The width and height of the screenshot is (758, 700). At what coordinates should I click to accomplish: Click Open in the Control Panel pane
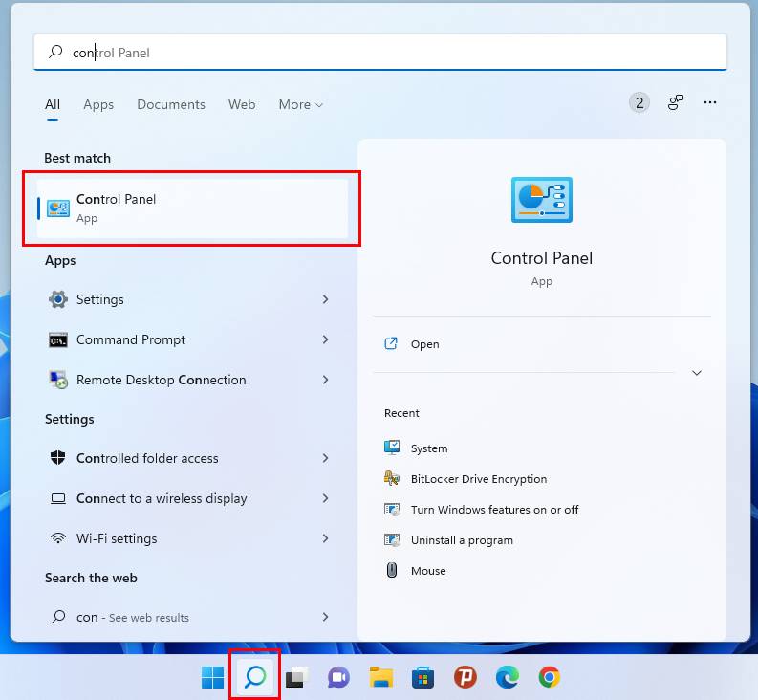424,344
